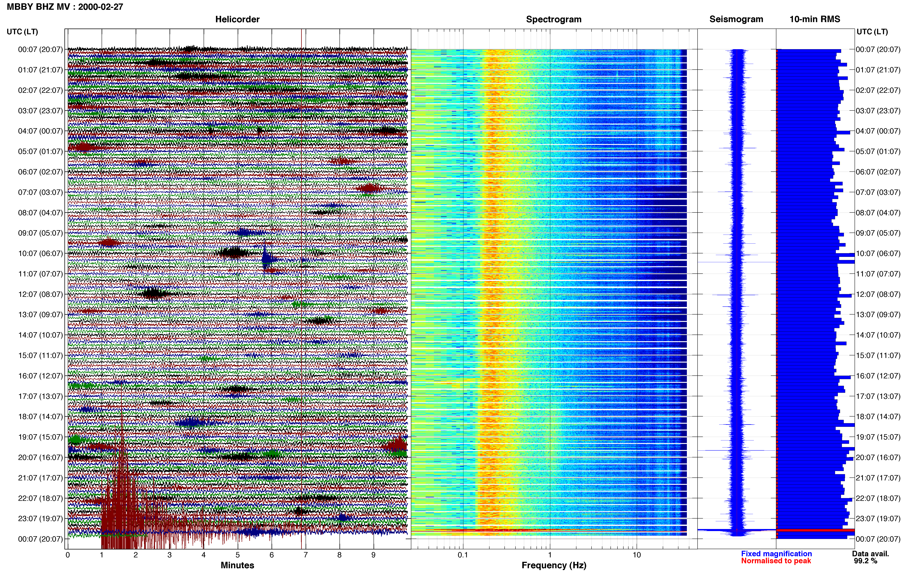924x578 pixels.
Task: Select the Normalised to peak legend text
Action: 776,561
